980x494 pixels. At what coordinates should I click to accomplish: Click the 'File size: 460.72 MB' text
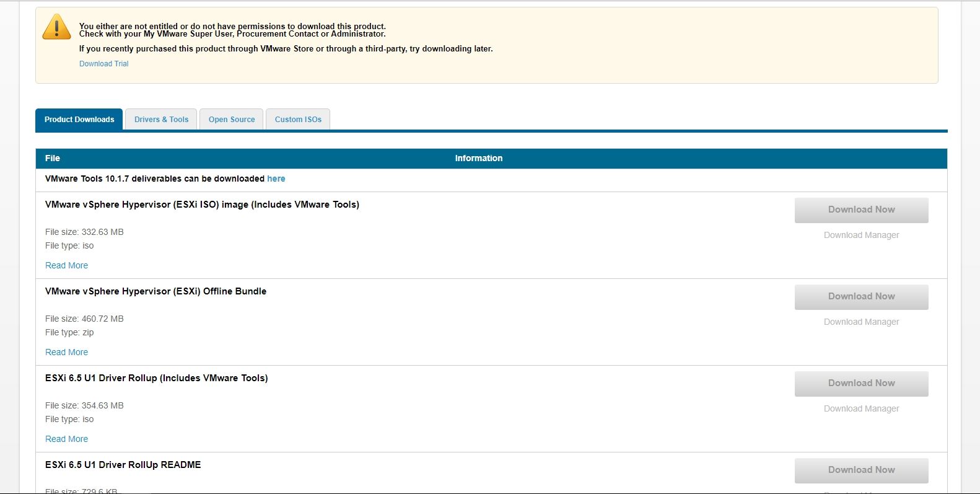84,319
